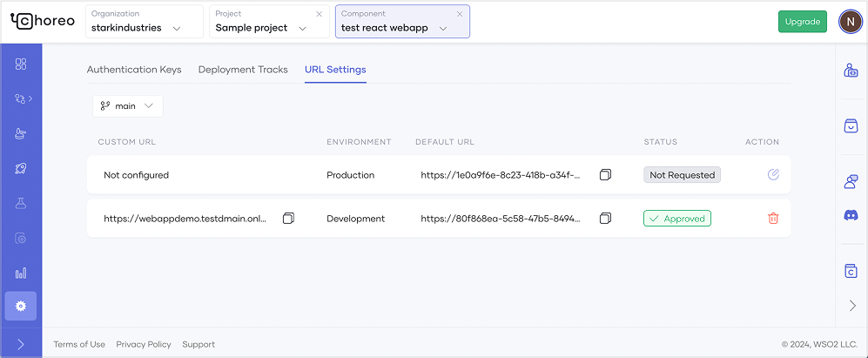Open the Privacy Policy link
868x358 pixels.
point(144,344)
